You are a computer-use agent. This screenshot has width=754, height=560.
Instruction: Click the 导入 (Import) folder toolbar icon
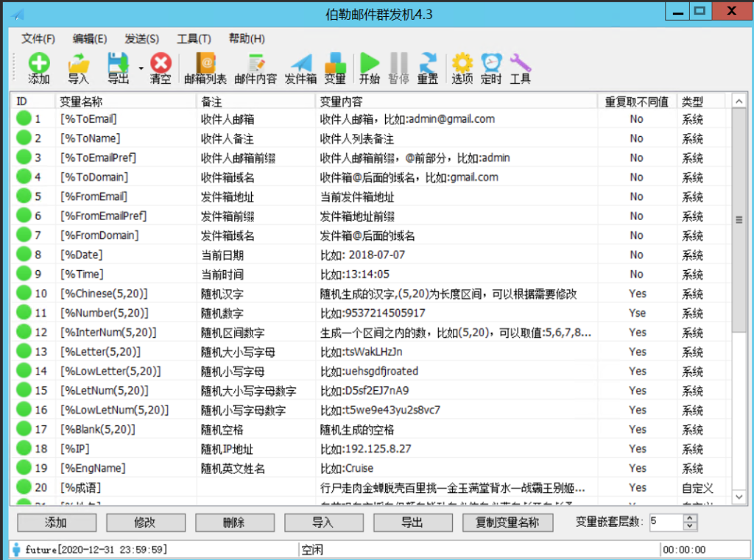click(x=78, y=68)
